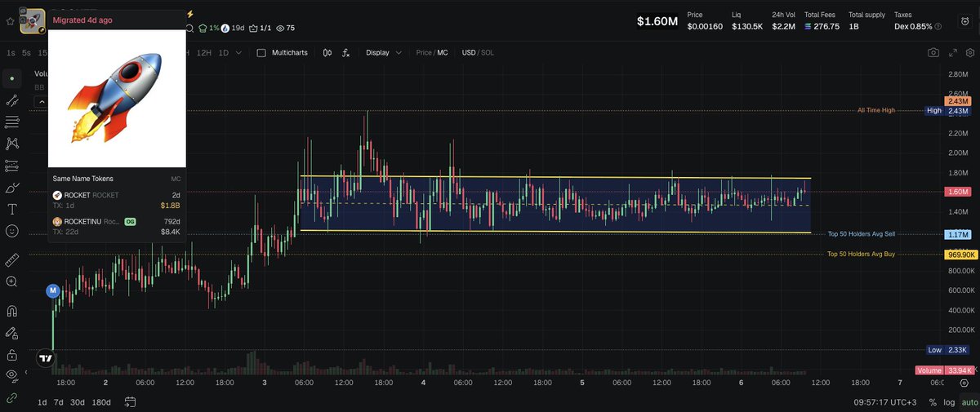Click the 1/1 crown indicator
This screenshot has height=412, width=980.
point(260,28)
